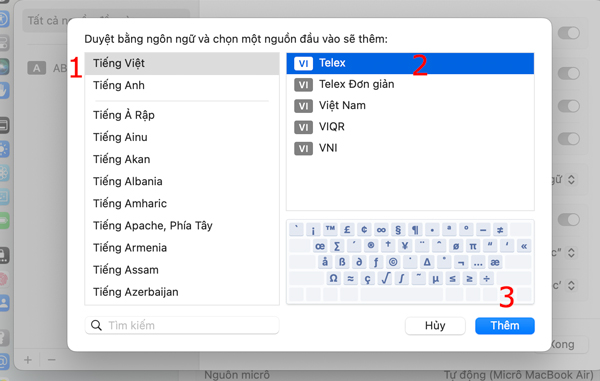Image resolution: width=600 pixels, height=381 pixels.
Task: Focus the Tìm kiếm search field
Action: pos(182,326)
